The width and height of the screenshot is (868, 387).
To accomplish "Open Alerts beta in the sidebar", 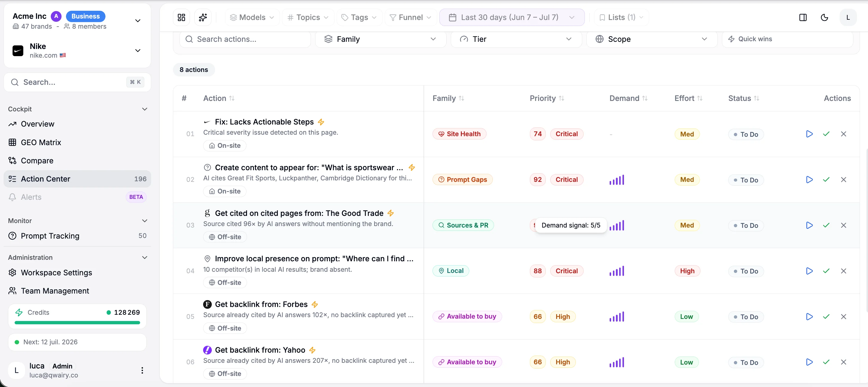I will click(77, 197).
